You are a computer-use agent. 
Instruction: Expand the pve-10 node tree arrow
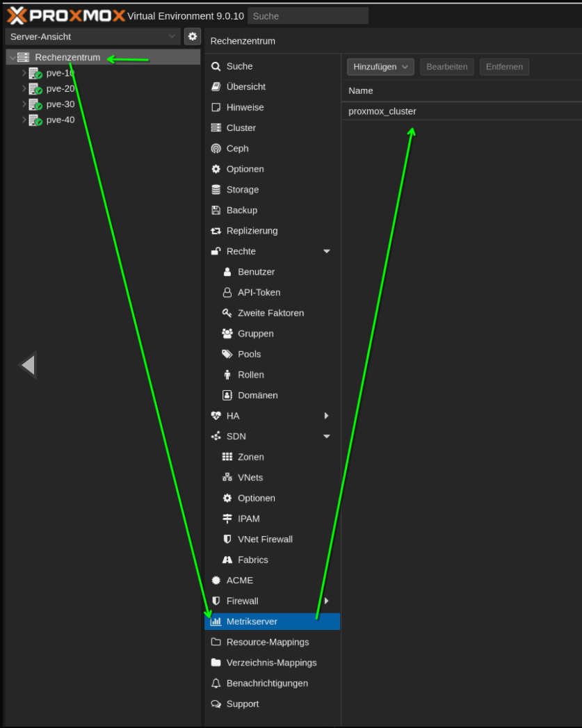click(24, 73)
